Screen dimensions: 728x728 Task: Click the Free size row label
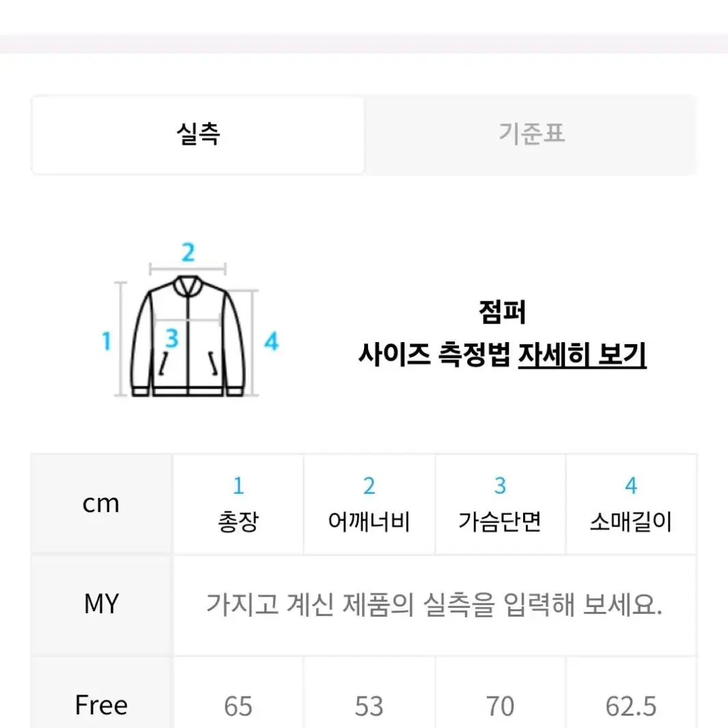tap(102, 705)
